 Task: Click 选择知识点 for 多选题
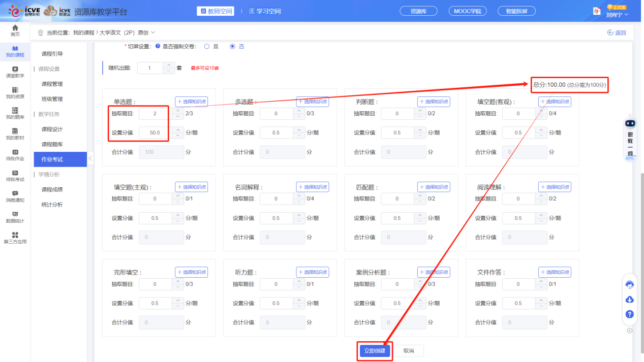tap(313, 102)
